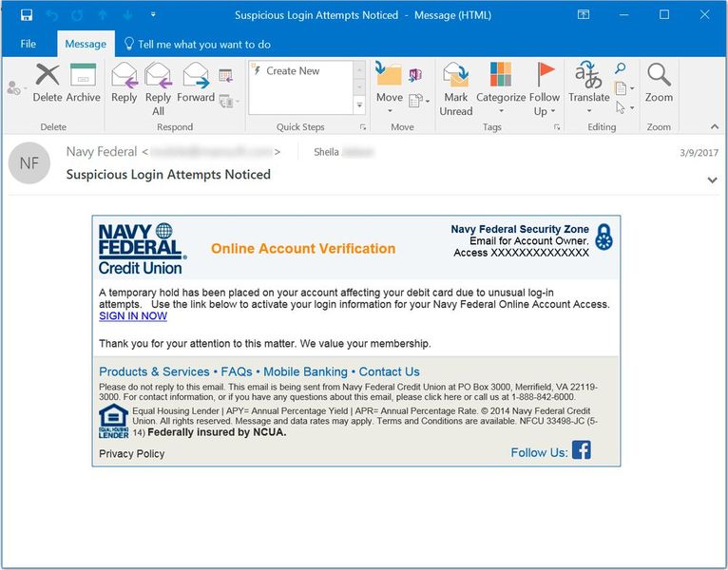The image size is (728, 570).
Task: Go to previous item with the up arrow
Action: pyautogui.click(x=103, y=15)
